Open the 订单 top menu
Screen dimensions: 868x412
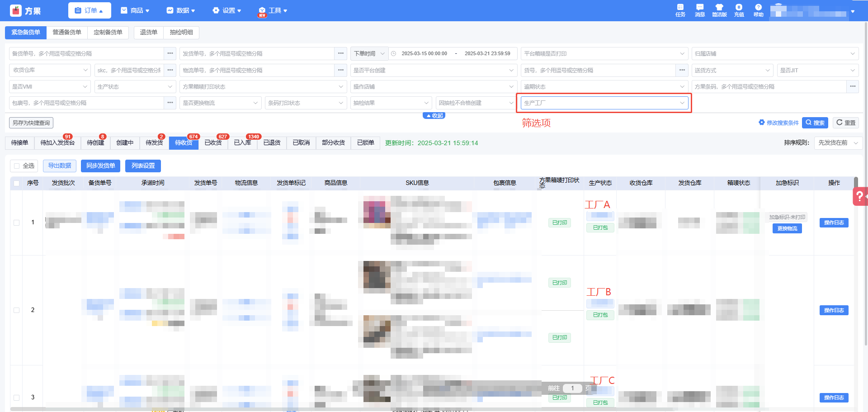[x=90, y=10]
